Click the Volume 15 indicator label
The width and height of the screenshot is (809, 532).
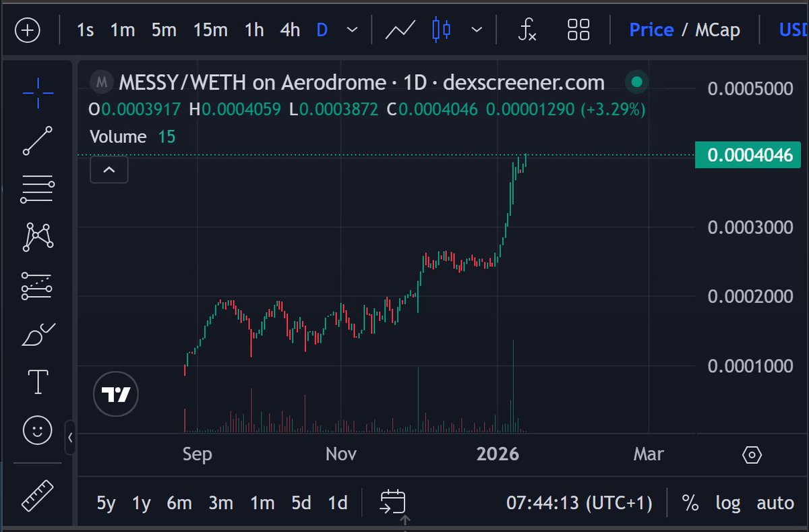coord(132,137)
